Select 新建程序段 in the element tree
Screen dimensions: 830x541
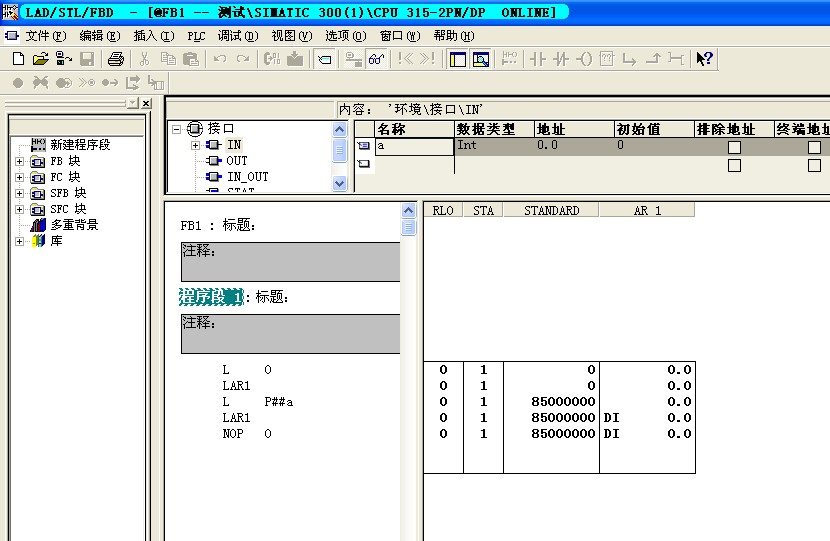80,145
